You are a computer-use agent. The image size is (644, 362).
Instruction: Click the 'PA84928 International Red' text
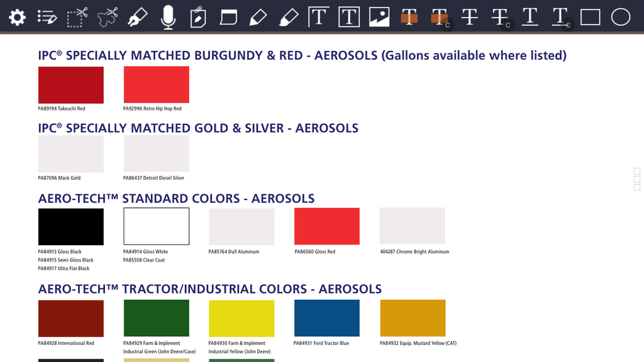point(65,343)
